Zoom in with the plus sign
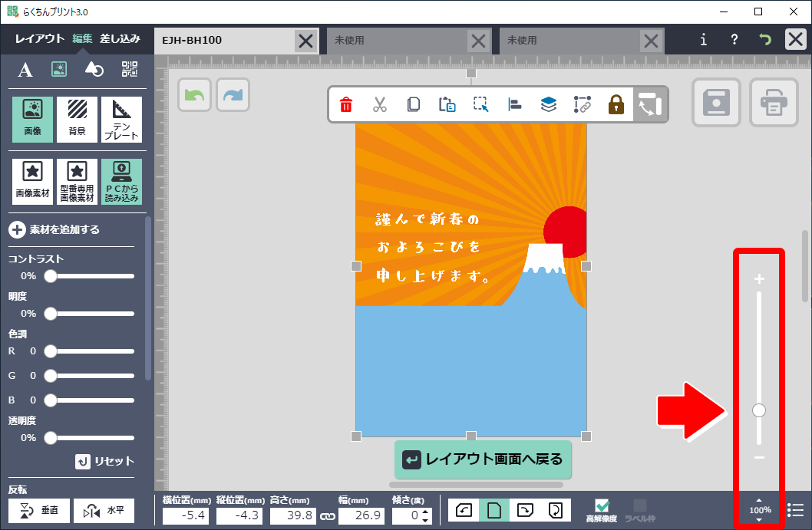 [759, 279]
